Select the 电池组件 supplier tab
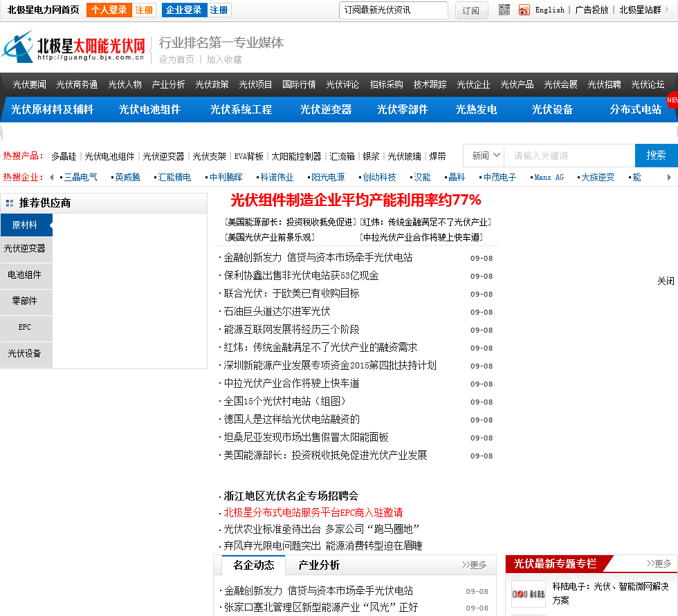Image resolution: width=678 pixels, height=616 pixels. tap(25, 274)
